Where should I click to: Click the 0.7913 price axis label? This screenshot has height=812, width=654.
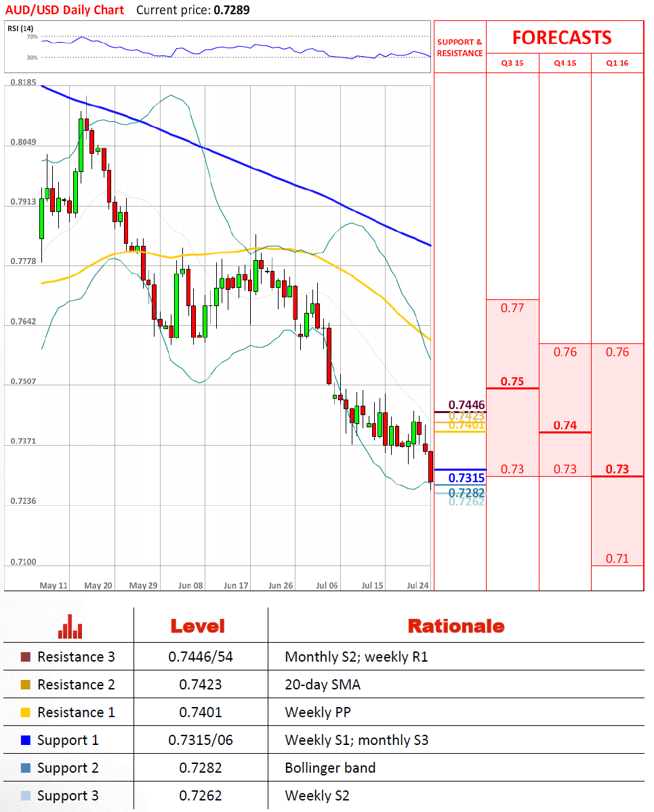click(24, 202)
